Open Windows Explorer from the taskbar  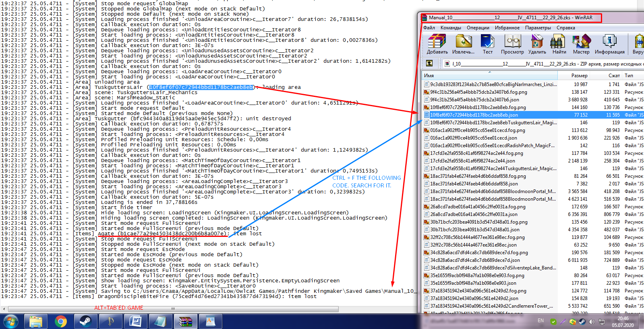[x=36, y=322]
